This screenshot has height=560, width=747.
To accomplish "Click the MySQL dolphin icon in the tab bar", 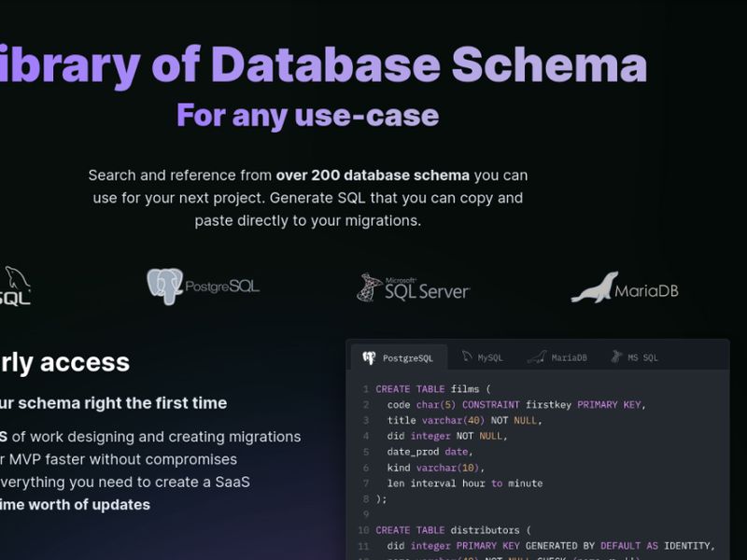I will click(465, 357).
